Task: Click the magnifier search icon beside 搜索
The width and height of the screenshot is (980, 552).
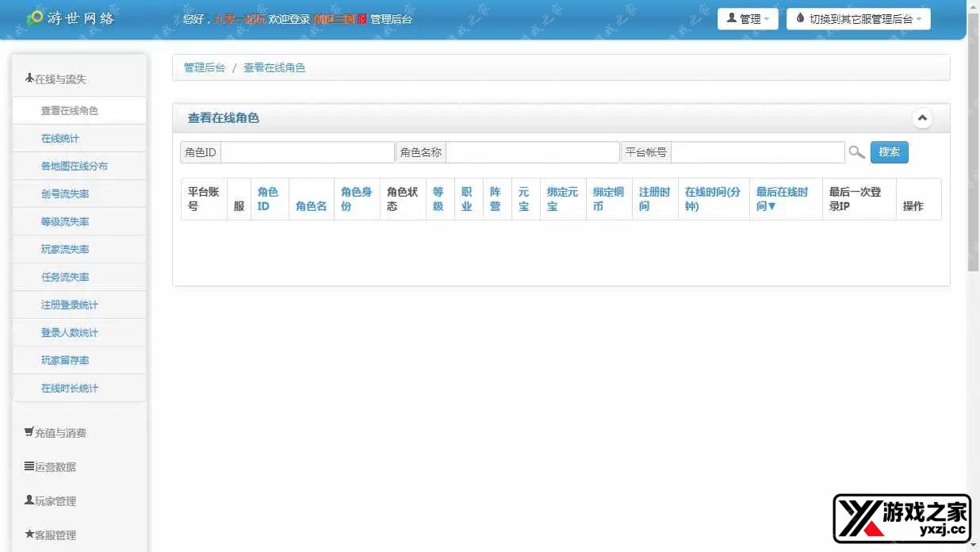Action: (x=857, y=152)
